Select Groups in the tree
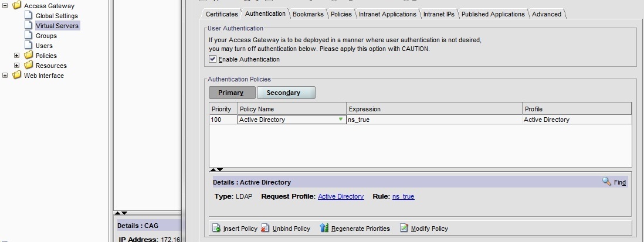 [46, 36]
